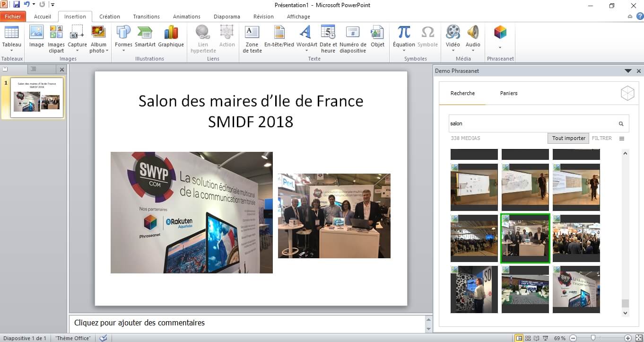Open Images clipart tool
The image size is (644, 342).
pos(56,33)
